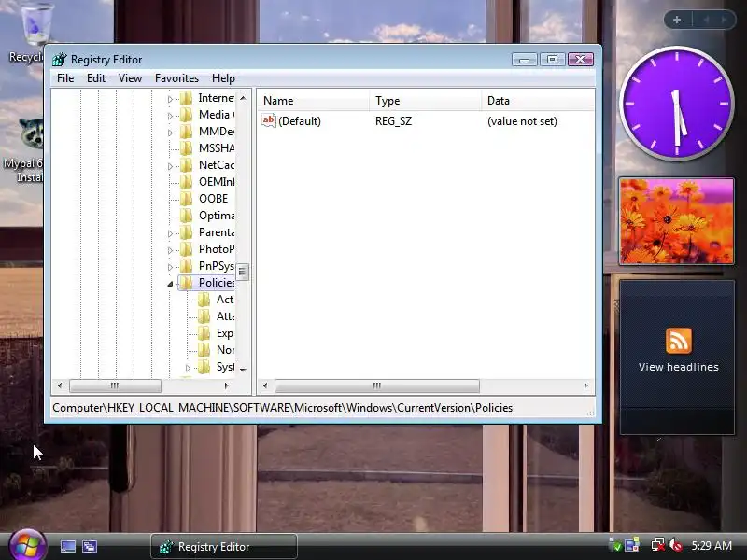747x560 pixels.
Task: Expand the Syst... subkey
Action: pyautogui.click(x=189, y=368)
